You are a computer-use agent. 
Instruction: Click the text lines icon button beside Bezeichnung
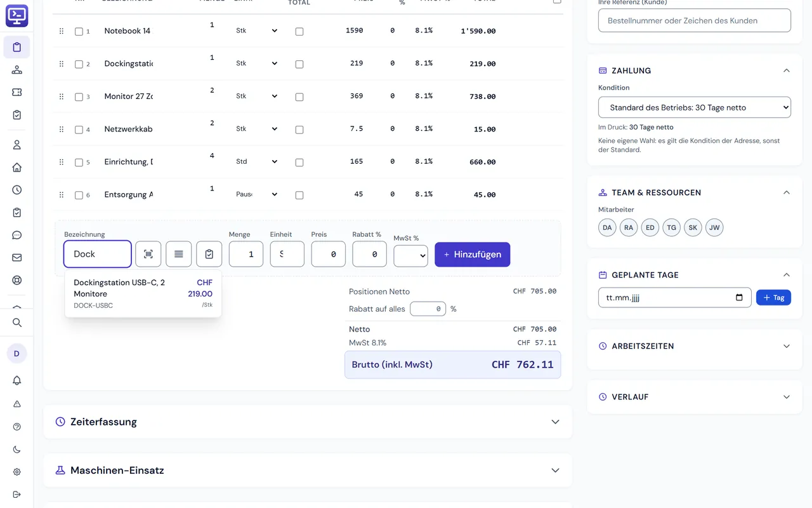(x=179, y=254)
